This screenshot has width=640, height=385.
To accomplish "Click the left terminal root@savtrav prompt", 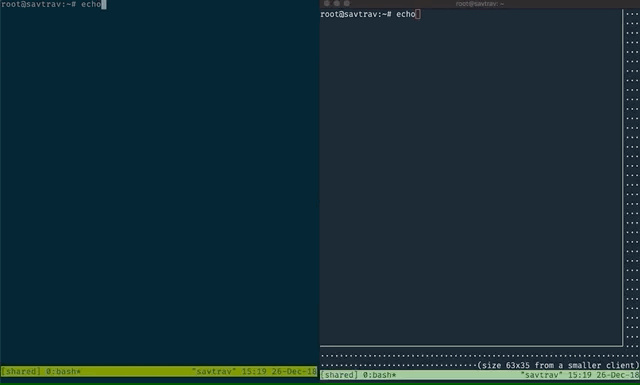I will 39,4.
